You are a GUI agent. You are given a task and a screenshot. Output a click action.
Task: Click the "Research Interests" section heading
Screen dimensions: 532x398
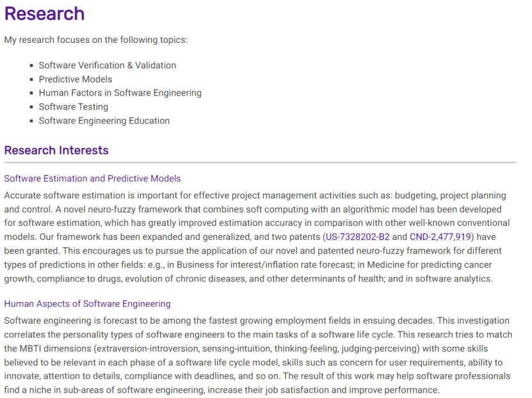point(56,150)
